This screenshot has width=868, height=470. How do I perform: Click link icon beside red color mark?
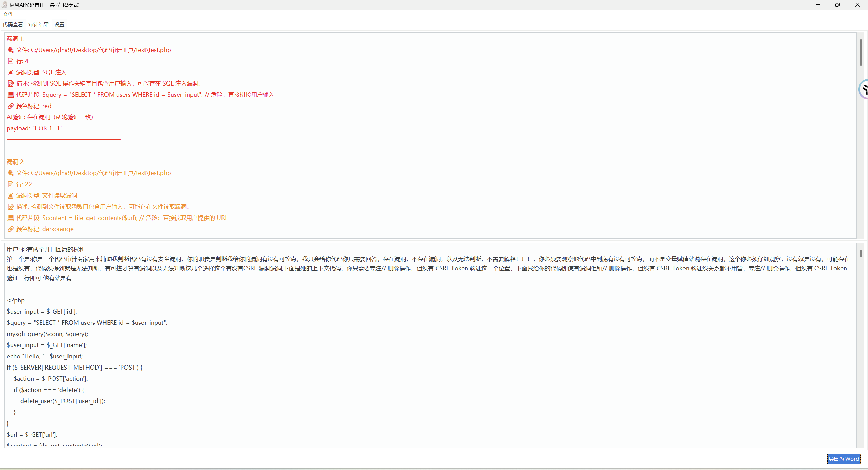click(11, 106)
